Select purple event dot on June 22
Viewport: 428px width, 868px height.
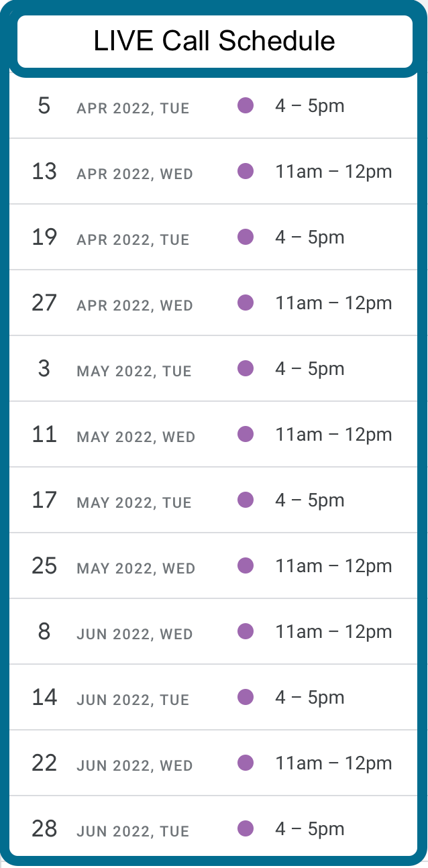coord(246,763)
